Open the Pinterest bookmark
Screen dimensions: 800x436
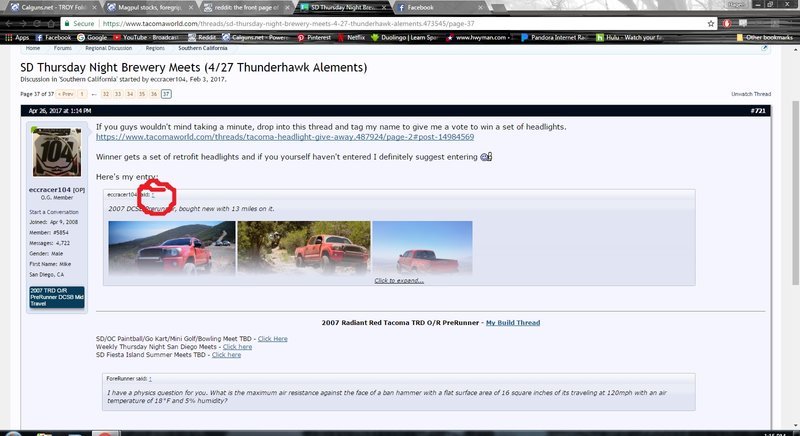(x=314, y=37)
